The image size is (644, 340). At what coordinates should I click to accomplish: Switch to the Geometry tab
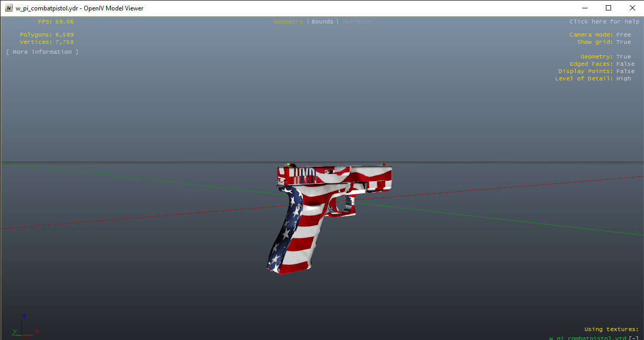pos(288,22)
